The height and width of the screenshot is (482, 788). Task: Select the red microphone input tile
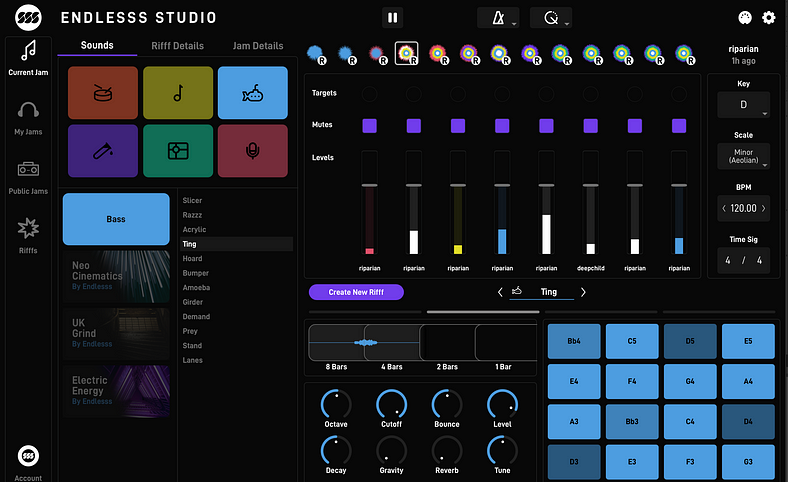(253, 151)
